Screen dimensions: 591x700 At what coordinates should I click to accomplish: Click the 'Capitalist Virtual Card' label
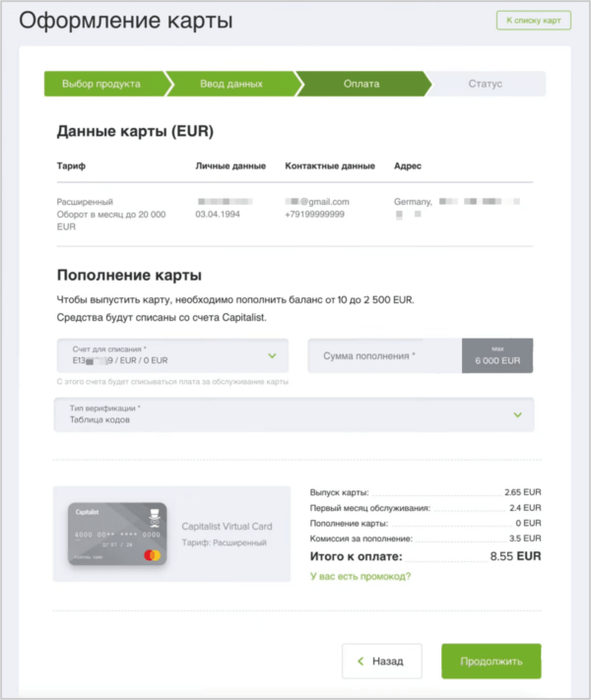(x=227, y=527)
